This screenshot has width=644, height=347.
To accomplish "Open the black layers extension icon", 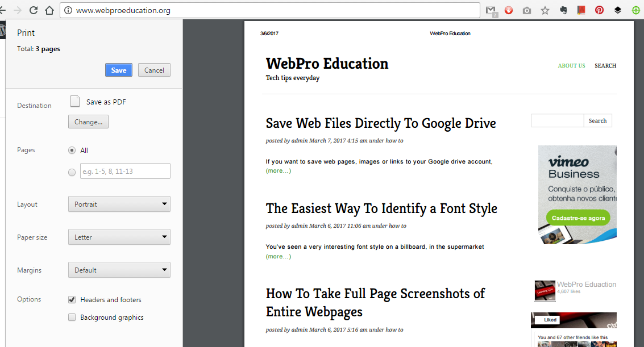I will pyautogui.click(x=617, y=10).
